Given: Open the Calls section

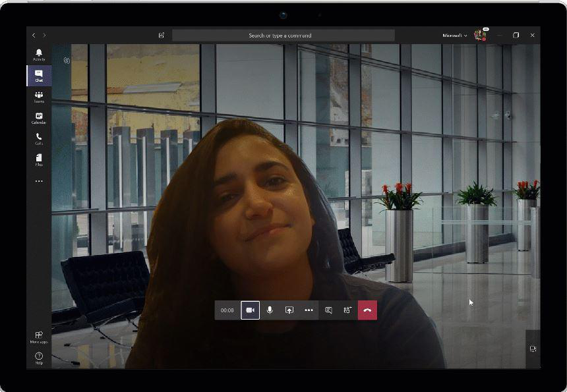Looking at the screenshot, I should 39,139.
